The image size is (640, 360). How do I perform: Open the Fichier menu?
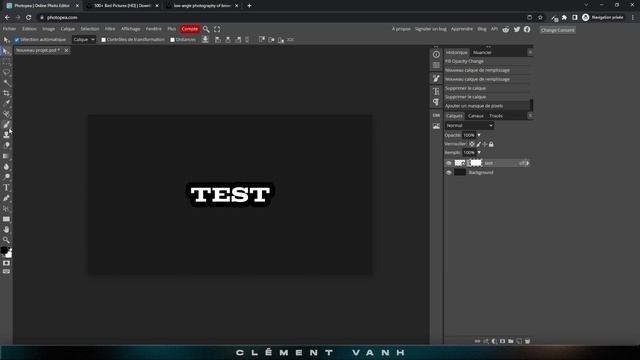pyautogui.click(x=9, y=29)
